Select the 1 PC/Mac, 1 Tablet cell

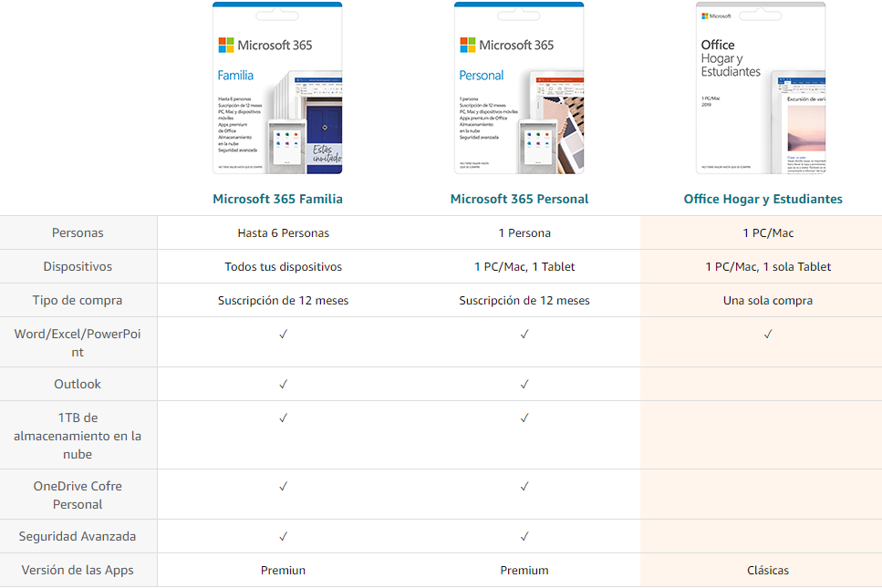524,266
